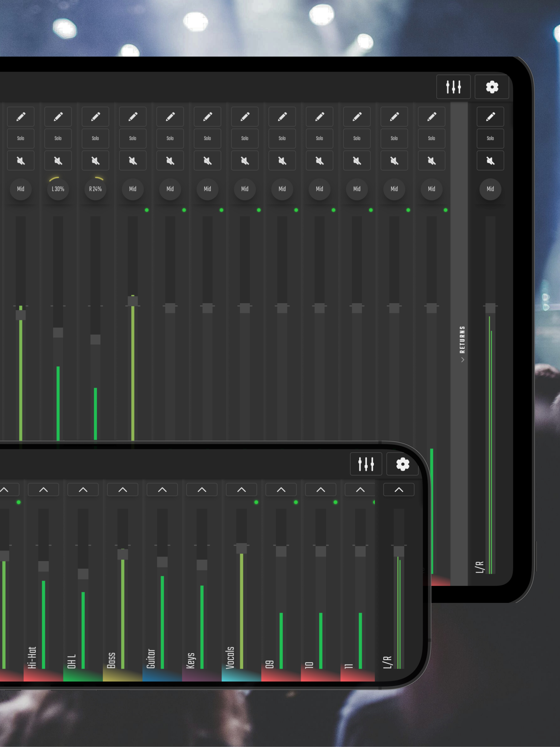This screenshot has width=560, height=747.
Task: Click the tablet L/R master fader handle
Action: coord(491,308)
